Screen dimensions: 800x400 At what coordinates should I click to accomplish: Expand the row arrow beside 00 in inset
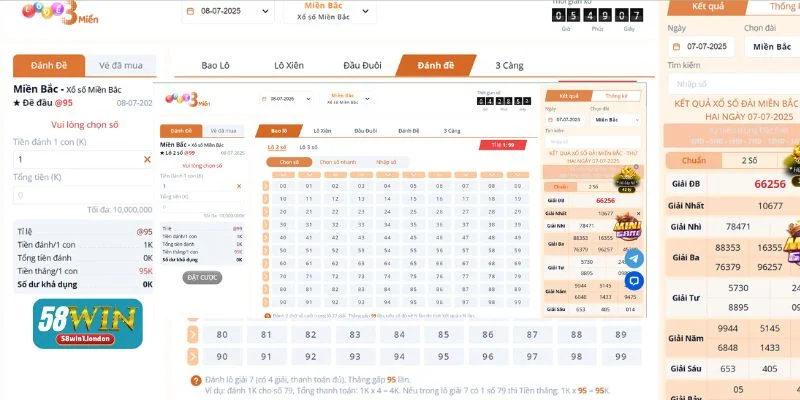(266, 186)
